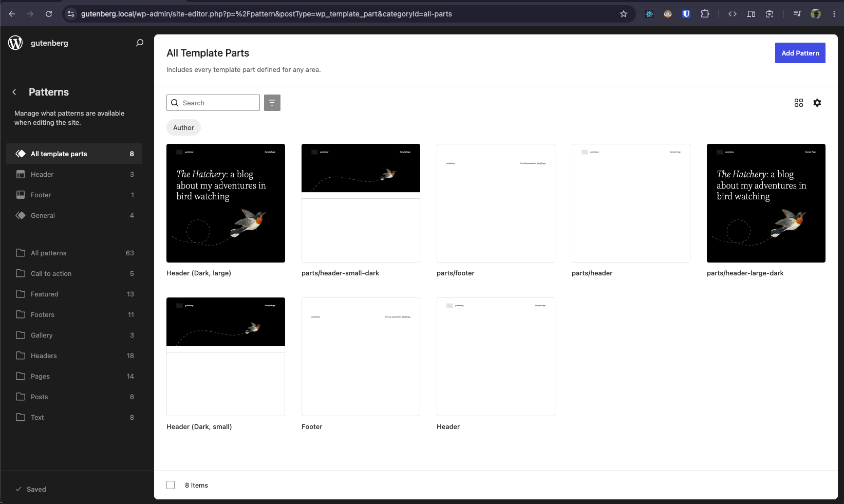
Task: Click the Headers folder icon
Action: click(x=21, y=356)
